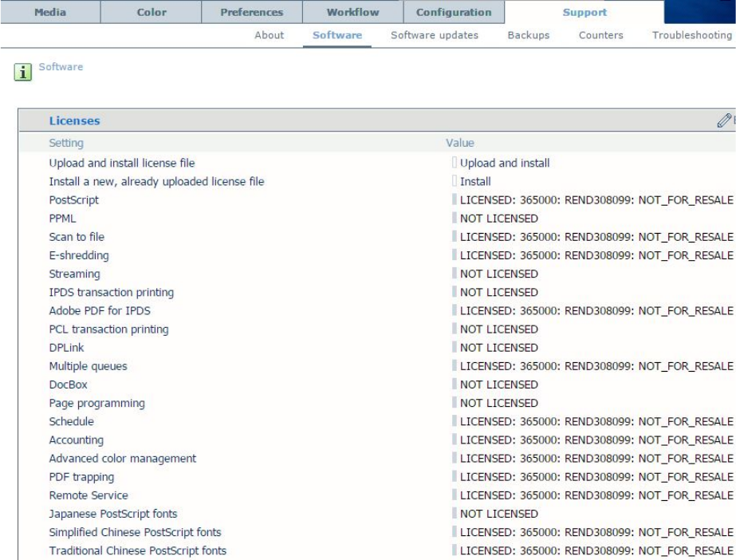Switch to the Preferences tab
The width and height of the screenshot is (736, 560).
pyautogui.click(x=252, y=12)
